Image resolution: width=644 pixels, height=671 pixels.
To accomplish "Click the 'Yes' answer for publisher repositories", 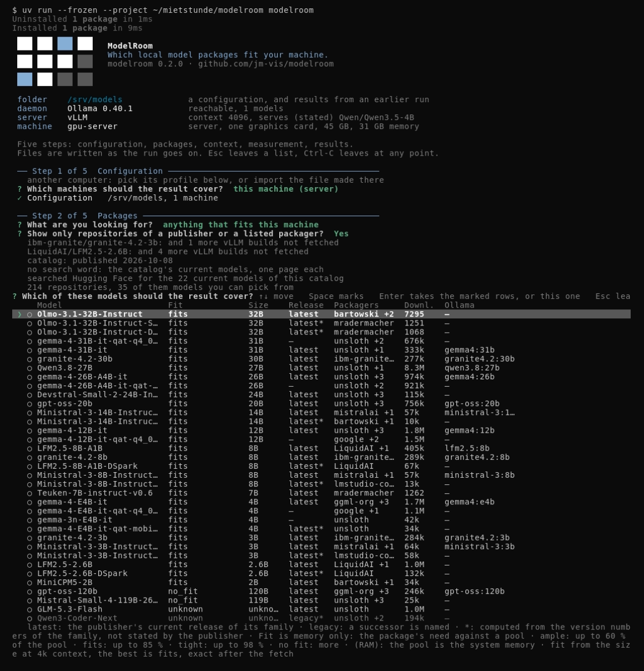I will pos(341,233).
